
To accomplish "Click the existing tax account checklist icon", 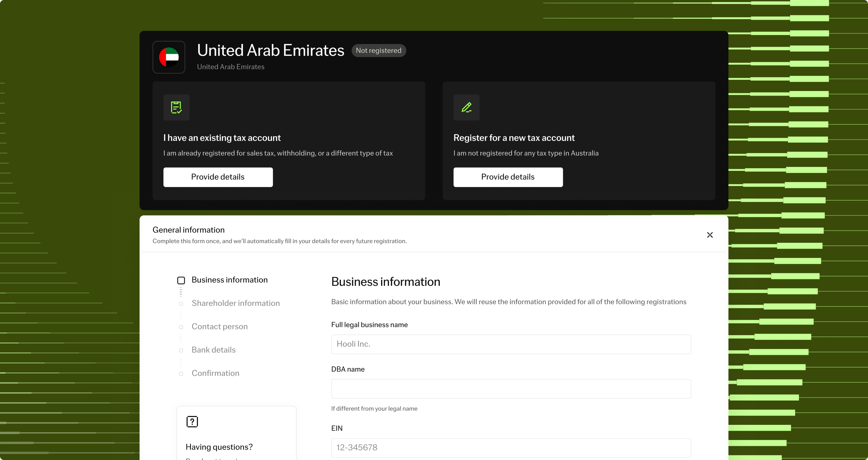I will click(176, 107).
